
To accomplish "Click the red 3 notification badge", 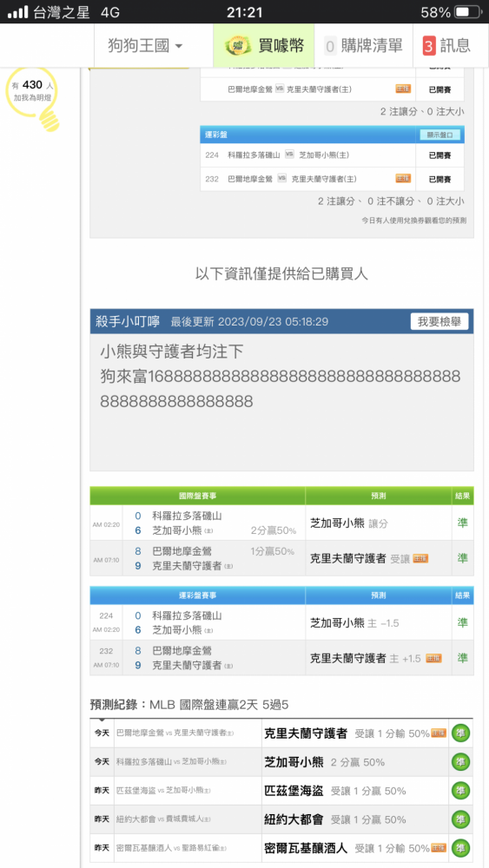I will (429, 46).
